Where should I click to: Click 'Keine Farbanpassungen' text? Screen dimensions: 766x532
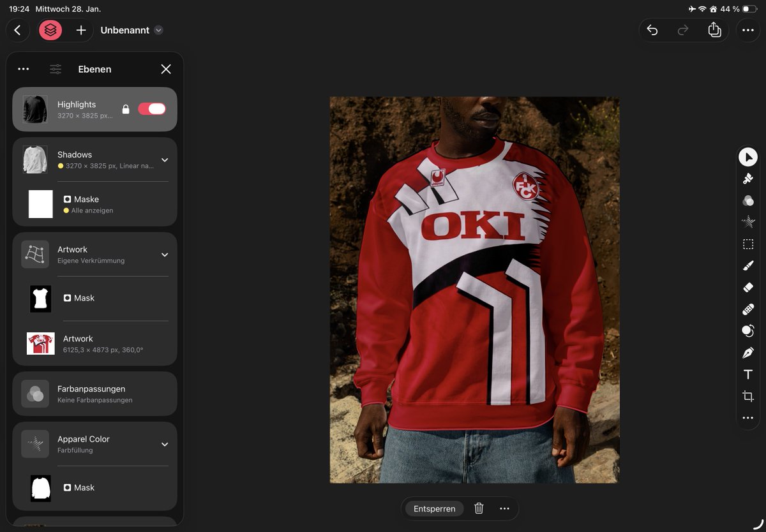[x=94, y=401]
